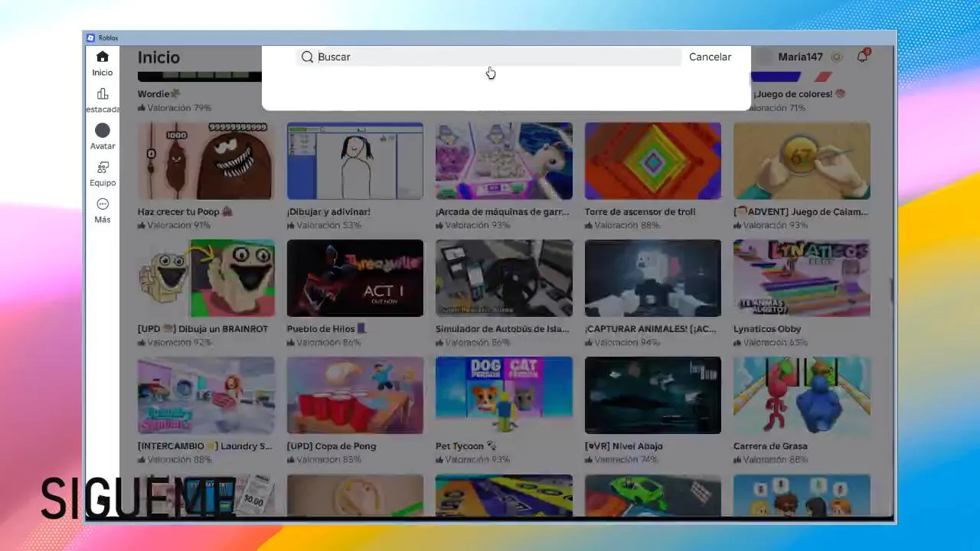
Task: Open ¡Dibujar y adivinar! game thumbnail
Action: point(355,161)
